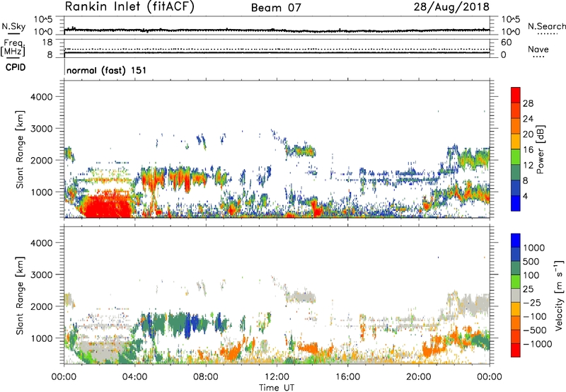
Task: Click the N.Sky legend label
Action: click(x=13, y=26)
